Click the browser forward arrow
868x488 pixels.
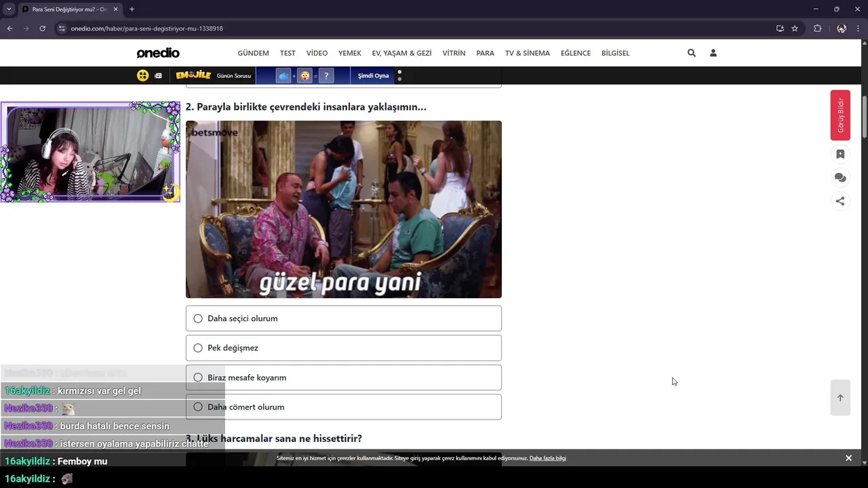click(x=26, y=28)
